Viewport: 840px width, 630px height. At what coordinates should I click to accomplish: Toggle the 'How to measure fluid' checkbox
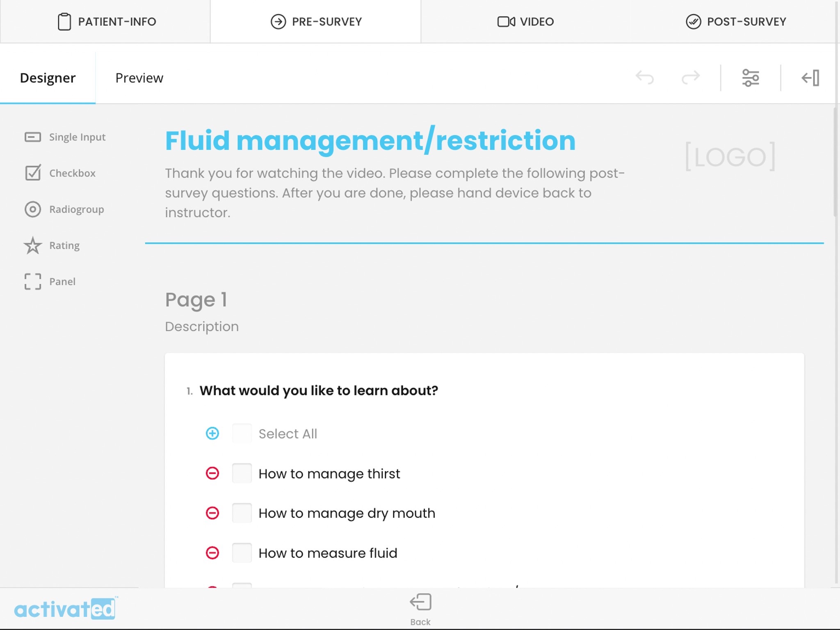tap(242, 552)
